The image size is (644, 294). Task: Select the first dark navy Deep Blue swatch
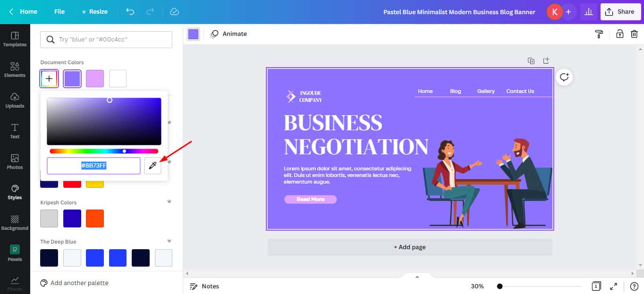pyautogui.click(x=49, y=258)
